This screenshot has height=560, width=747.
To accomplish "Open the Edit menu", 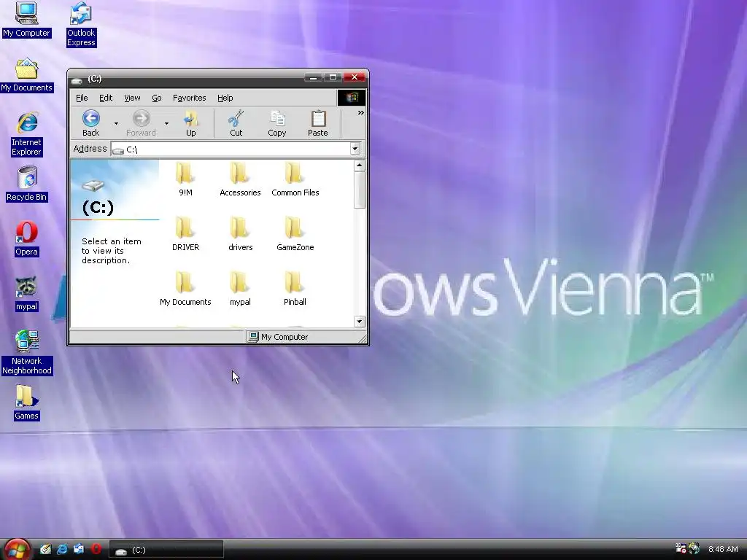I will click(106, 98).
